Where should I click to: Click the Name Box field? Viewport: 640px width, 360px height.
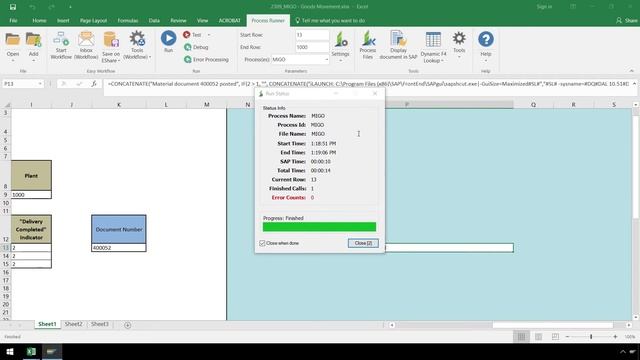pos(20,84)
